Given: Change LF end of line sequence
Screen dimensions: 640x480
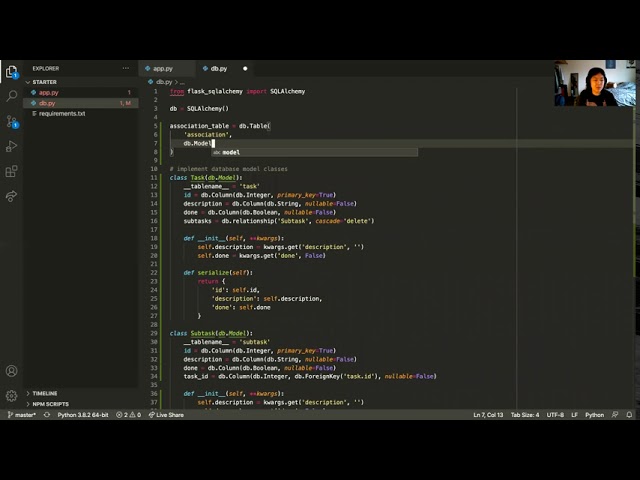Looking at the screenshot, I should click(x=574, y=415).
